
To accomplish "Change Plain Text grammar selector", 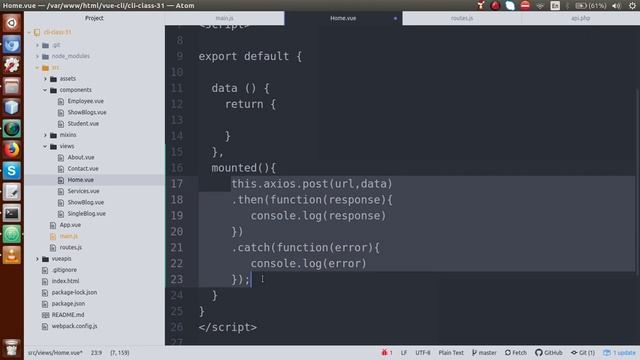I will (451, 352).
